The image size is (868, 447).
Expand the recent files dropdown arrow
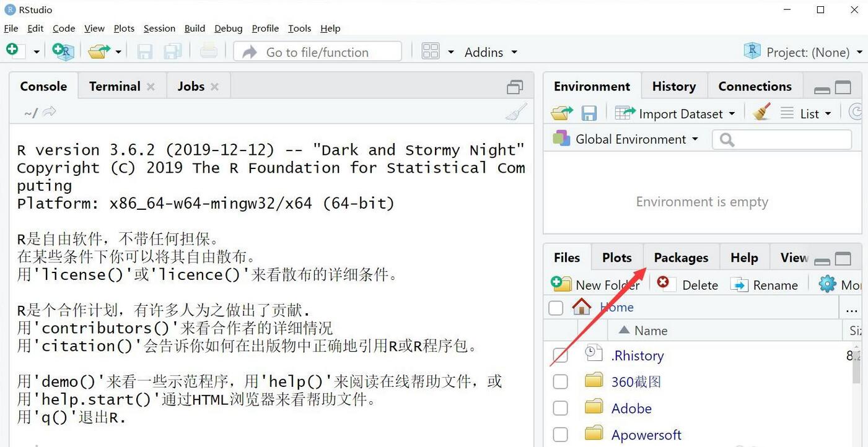(x=118, y=52)
